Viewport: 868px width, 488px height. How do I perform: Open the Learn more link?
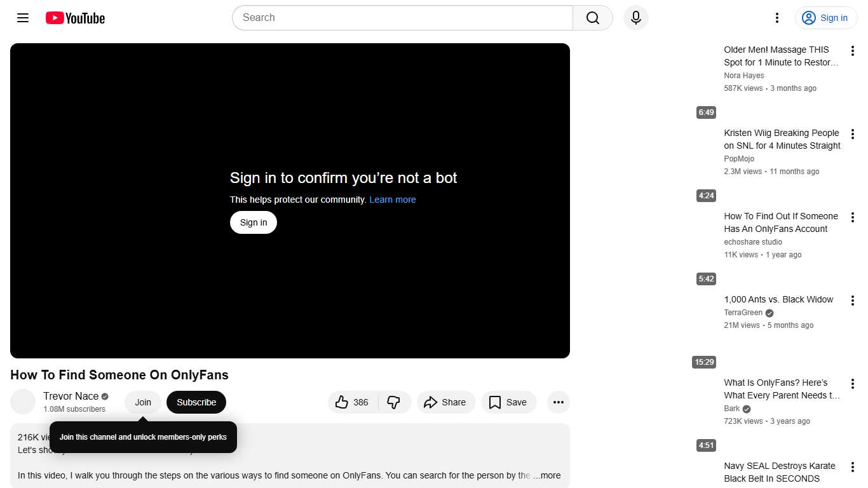coord(392,200)
